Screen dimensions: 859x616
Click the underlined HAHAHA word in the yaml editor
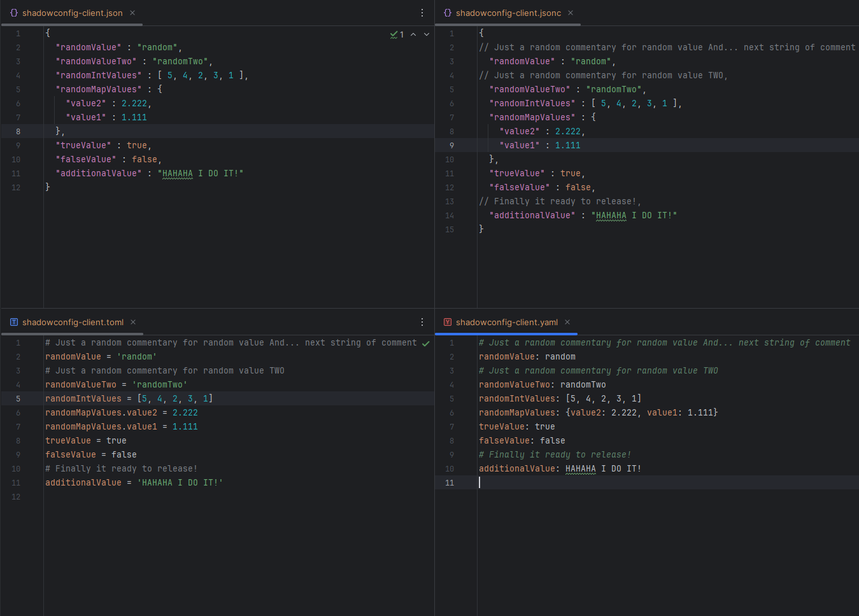pos(580,468)
